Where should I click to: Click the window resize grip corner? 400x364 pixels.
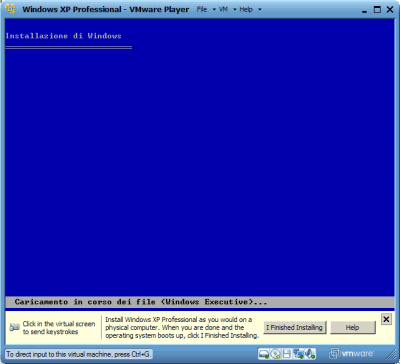391,355
